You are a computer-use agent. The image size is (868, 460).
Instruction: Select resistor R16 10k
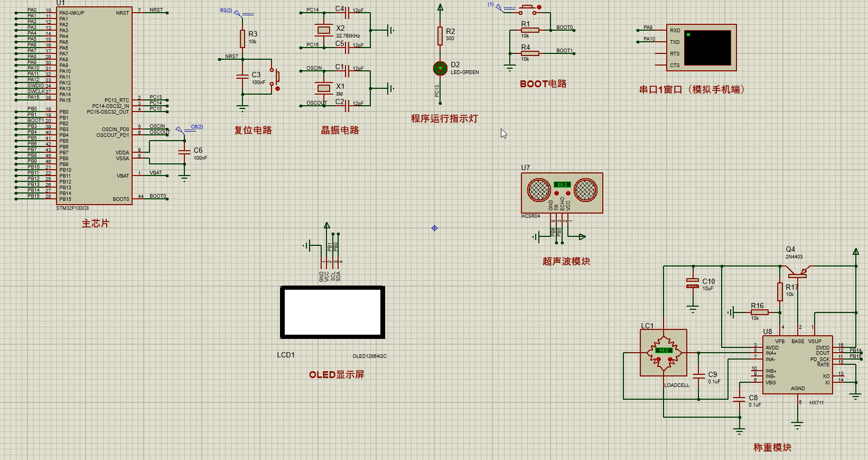759,312
